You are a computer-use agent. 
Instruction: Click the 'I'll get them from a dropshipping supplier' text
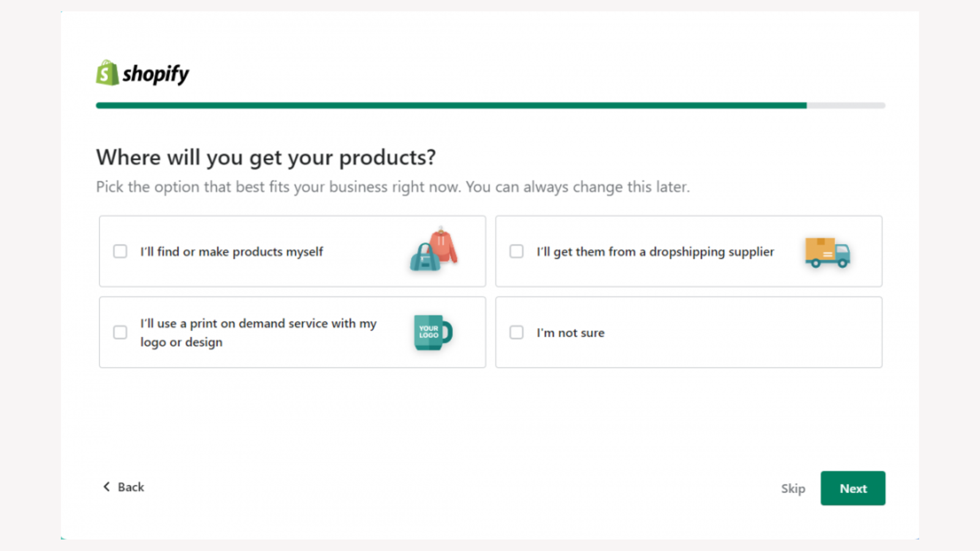pos(655,252)
